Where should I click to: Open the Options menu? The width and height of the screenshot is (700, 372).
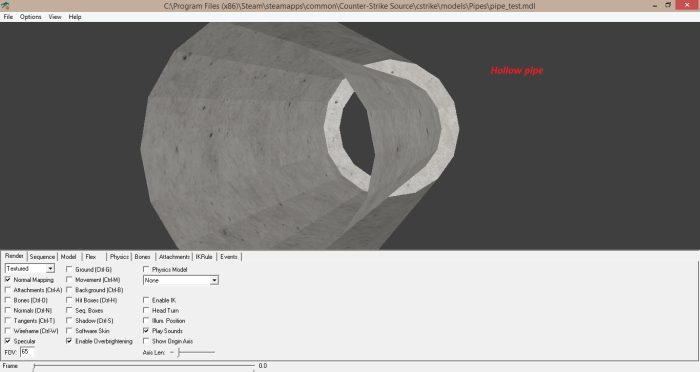click(x=30, y=17)
